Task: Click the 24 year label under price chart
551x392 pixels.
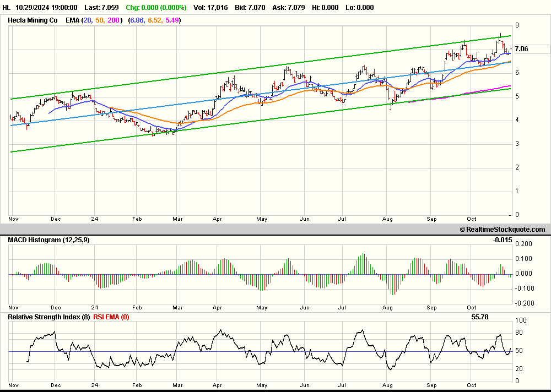Action: pos(95,219)
